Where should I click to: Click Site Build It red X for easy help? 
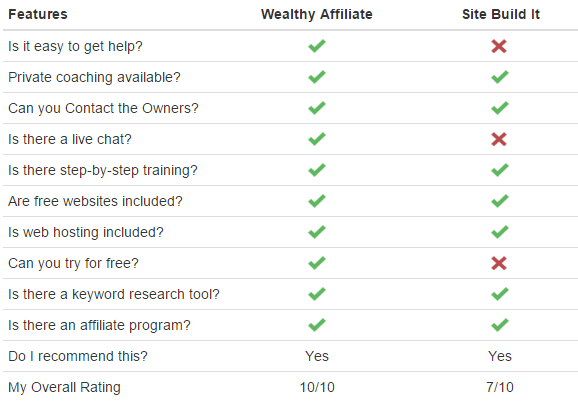(499, 46)
